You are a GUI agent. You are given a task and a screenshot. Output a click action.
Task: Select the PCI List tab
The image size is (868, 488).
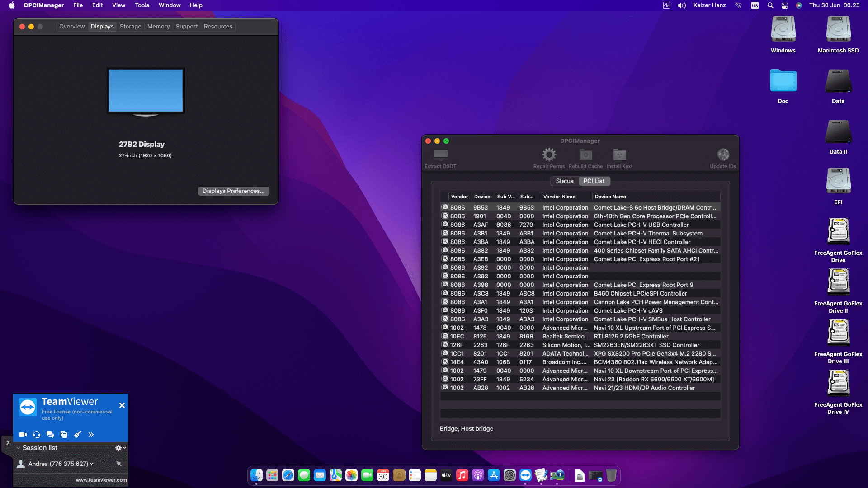click(594, 181)
